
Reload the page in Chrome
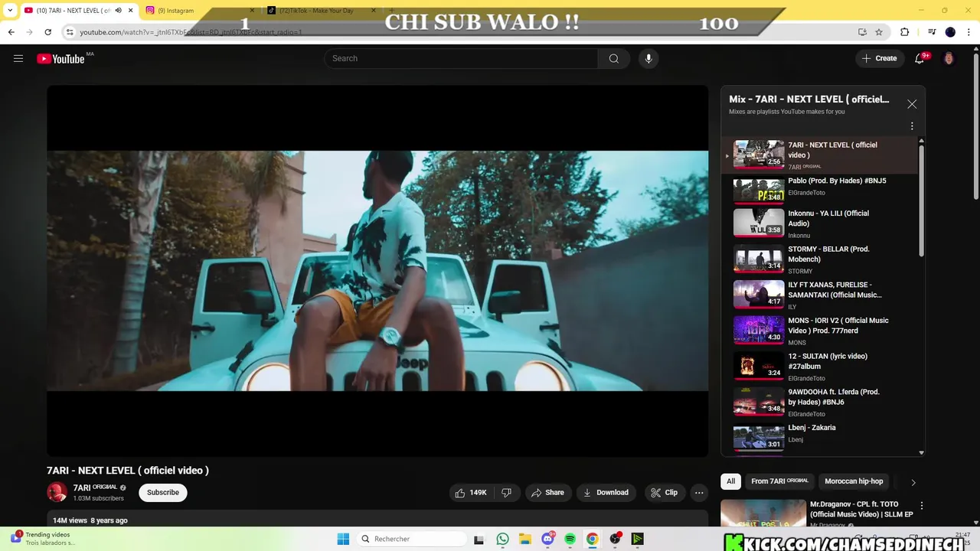point(47,32)
